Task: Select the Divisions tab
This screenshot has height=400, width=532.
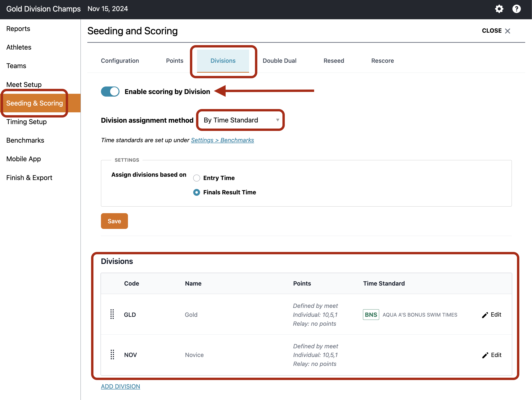Action: (223, 61)
